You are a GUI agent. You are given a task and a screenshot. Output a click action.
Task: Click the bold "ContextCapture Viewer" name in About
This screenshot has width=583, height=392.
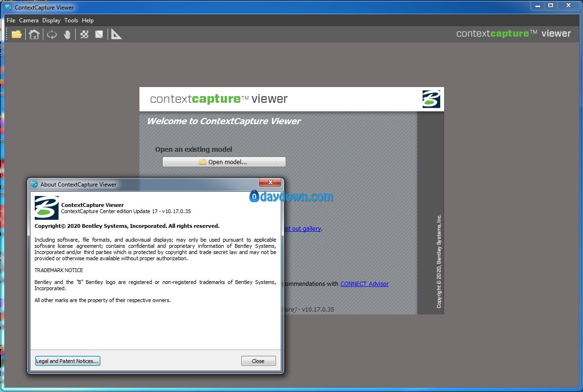[x=92, y=205]
